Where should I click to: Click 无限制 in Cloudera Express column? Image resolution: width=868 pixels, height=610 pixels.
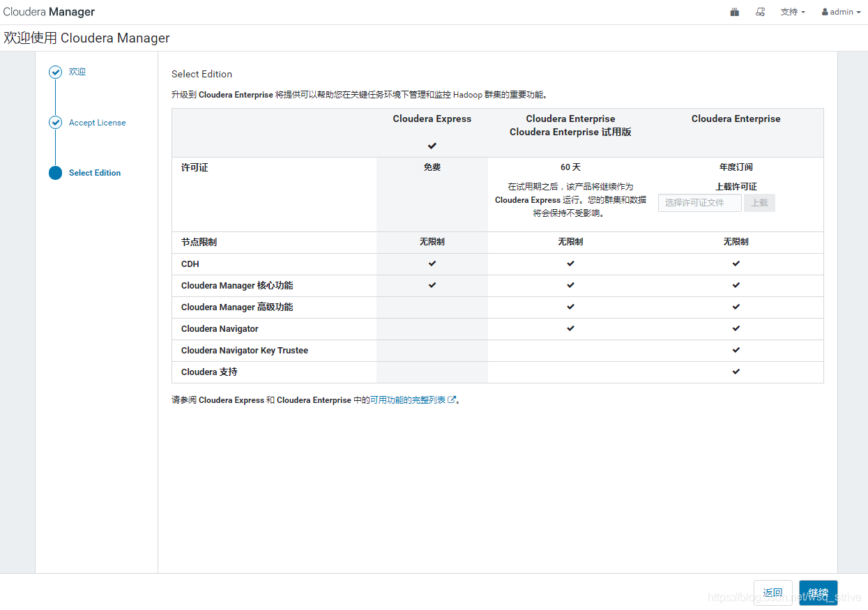(432, 242)
